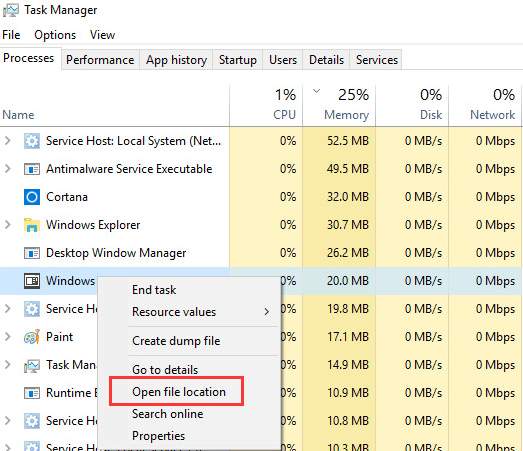Click the 10.9 MB memory value
523x451 pixels.
(x=348, y=393)
